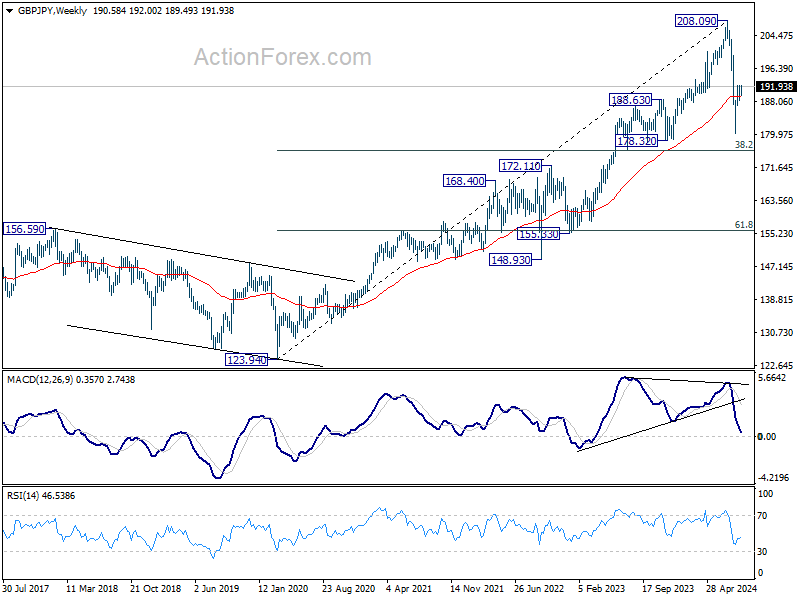Select the 148.930 price label

510,260
